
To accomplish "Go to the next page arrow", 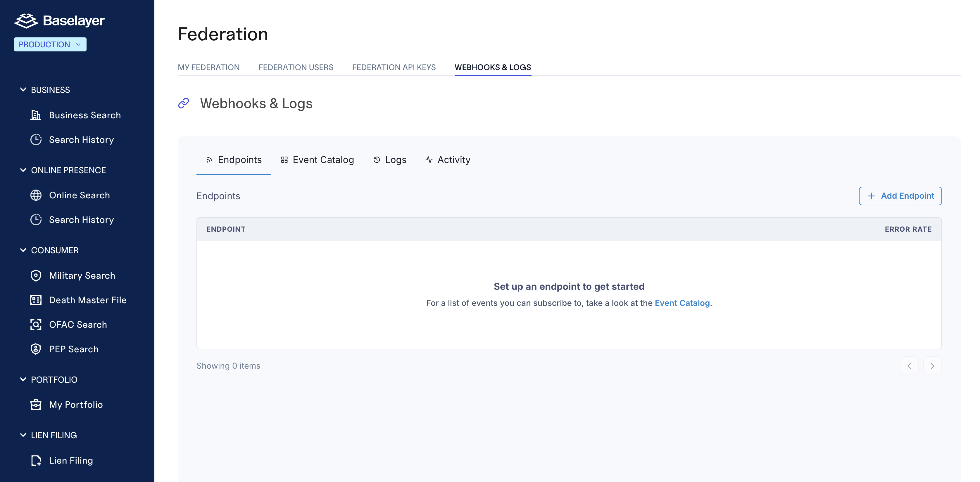I will coord(932,366).
